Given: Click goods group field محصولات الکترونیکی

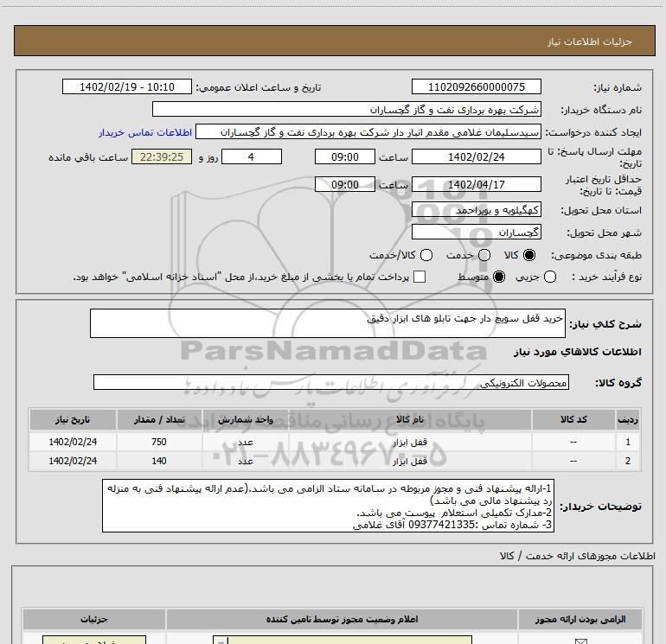Looking at the screenshot, I should pyautogui.click(x=331, y=382).
